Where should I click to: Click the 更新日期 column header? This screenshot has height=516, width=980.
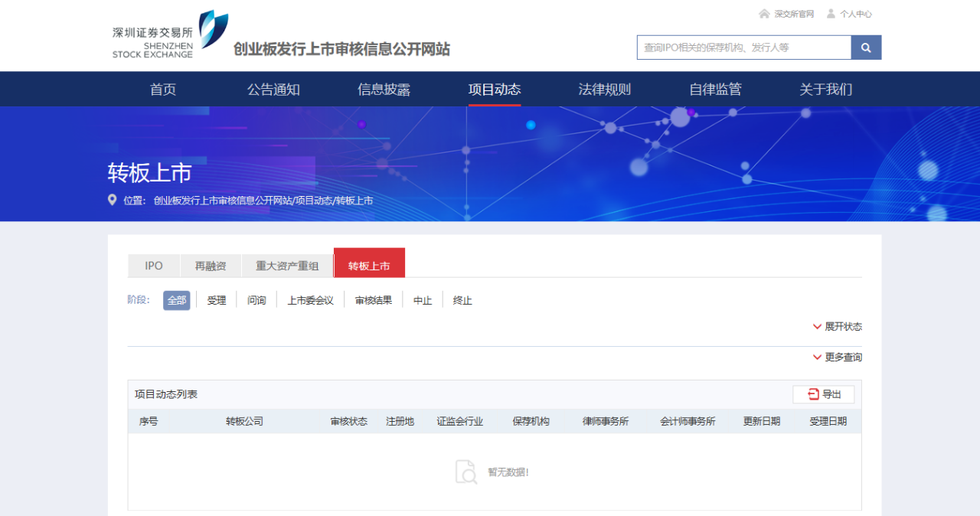click(762, 421)
